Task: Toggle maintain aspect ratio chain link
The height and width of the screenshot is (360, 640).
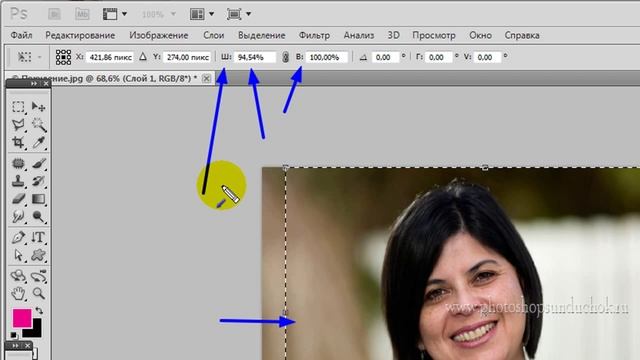Action: point(285,57)
